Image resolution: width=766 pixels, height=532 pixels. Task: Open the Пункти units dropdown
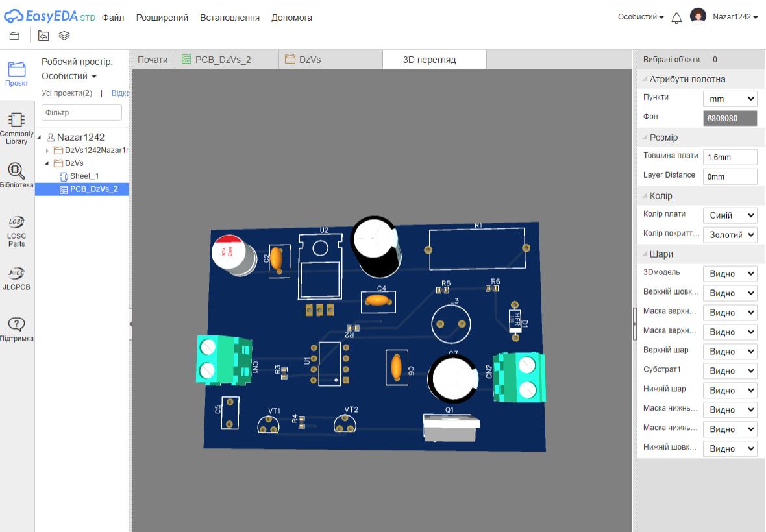point(730,99)
